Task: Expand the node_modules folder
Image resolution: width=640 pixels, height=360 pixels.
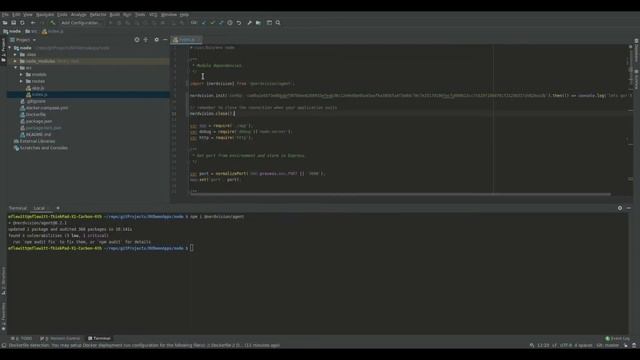Action: [16, 61]
